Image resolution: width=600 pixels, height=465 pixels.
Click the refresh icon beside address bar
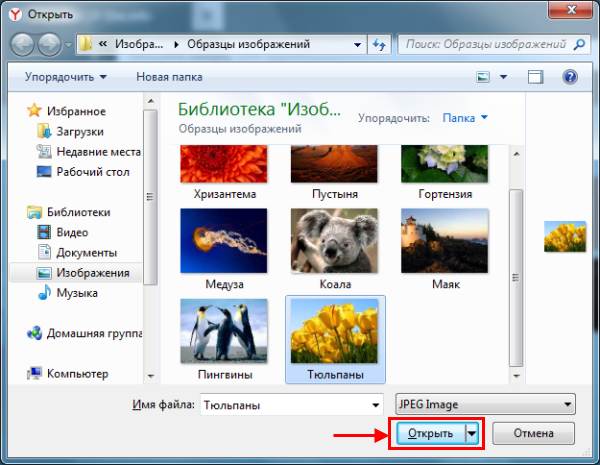380,45
